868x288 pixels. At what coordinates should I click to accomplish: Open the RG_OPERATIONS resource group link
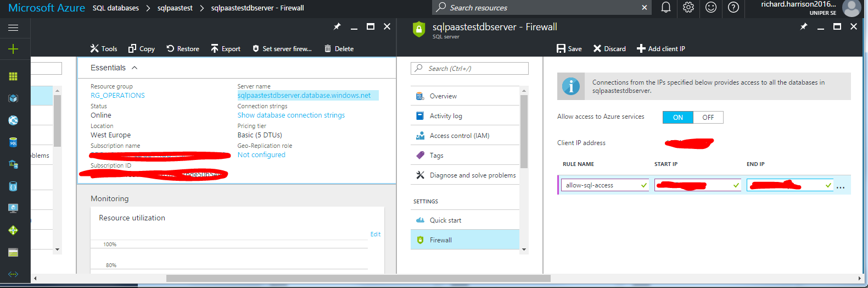coord(117,96)
